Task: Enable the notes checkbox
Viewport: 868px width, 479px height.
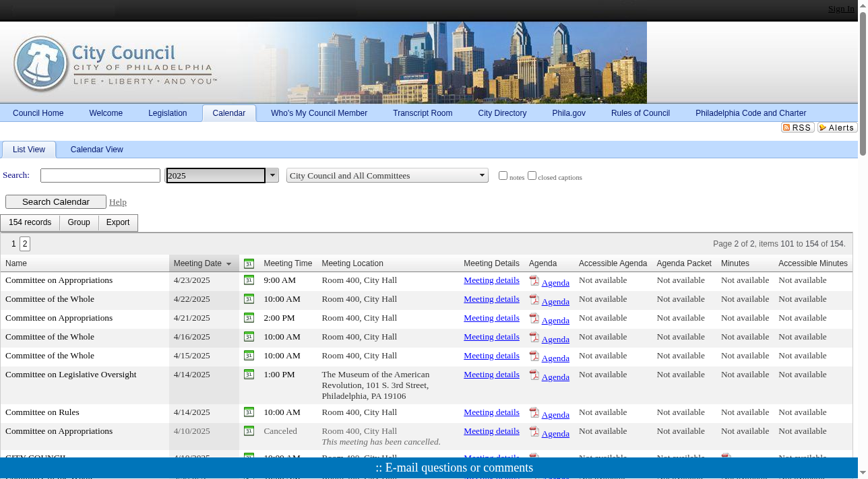Action: click(503, 176)
